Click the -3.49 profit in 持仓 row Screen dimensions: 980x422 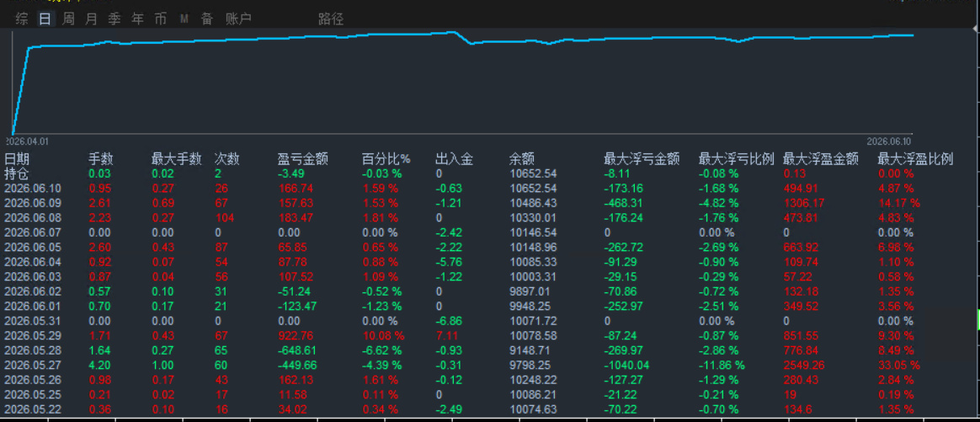pos(290,174)
